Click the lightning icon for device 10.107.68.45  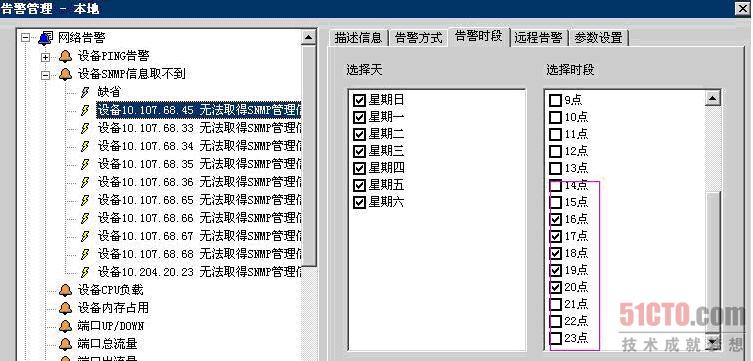pos(85,110)
